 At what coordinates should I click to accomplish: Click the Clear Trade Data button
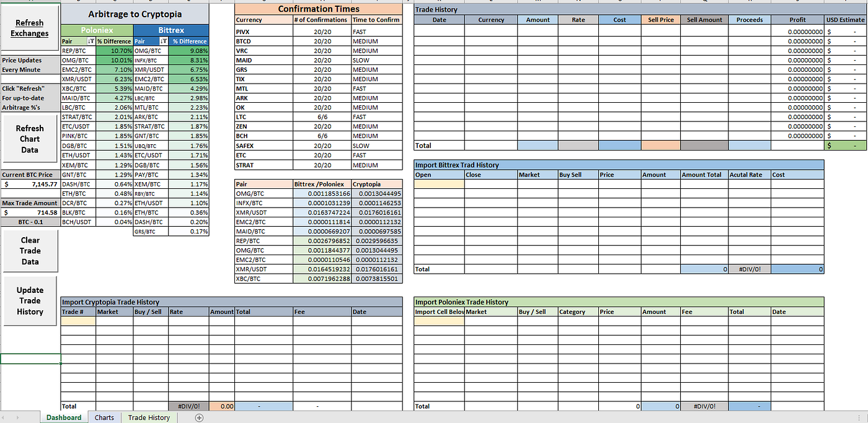[x=30, y=251]
